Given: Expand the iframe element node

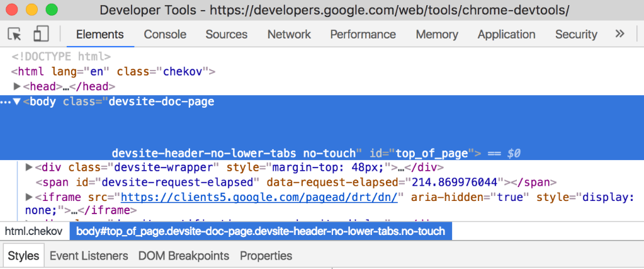Looking at the screenshot, I should coord(29,198).
